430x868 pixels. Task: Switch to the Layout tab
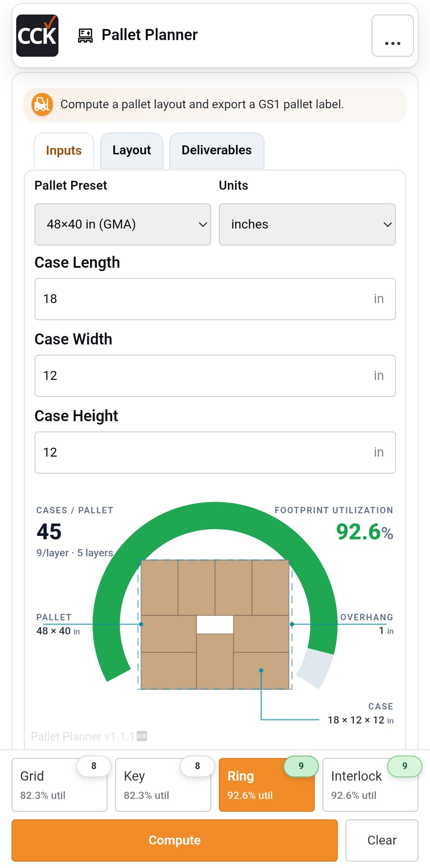(132, 150)
